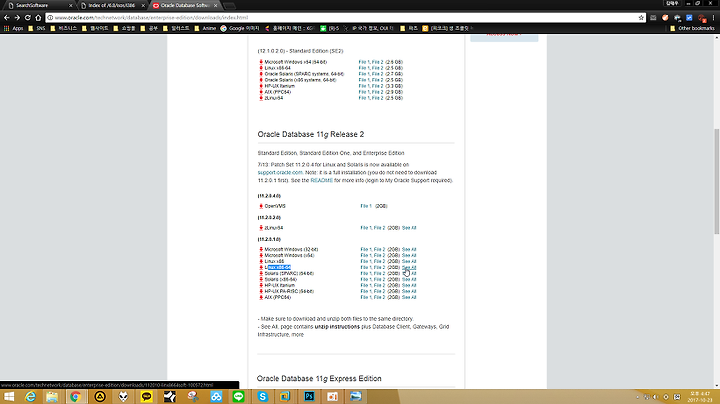The image size is (720, 404).
Task: Open the Chrome three-dot menu
Action: (713, 17)
